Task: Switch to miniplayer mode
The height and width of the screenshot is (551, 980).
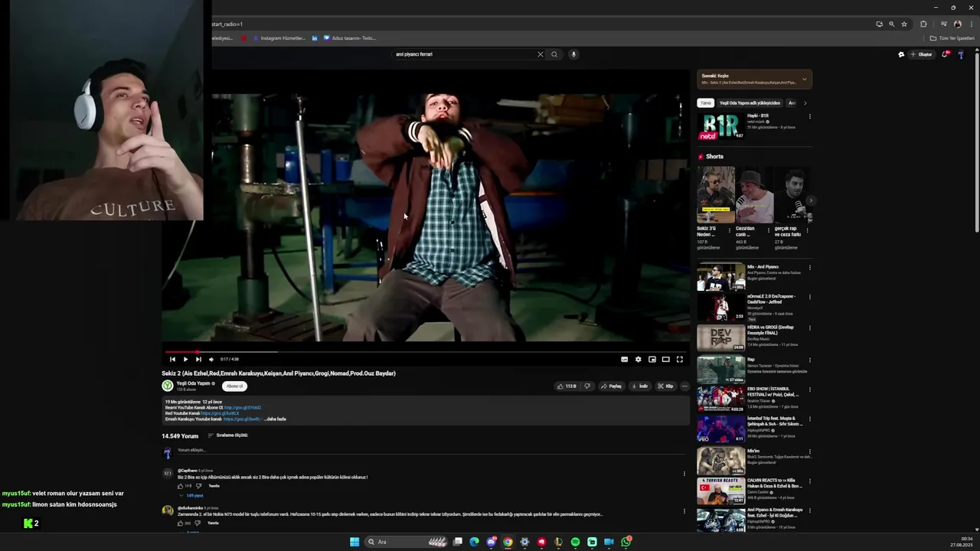Action: tap(652, 359)
